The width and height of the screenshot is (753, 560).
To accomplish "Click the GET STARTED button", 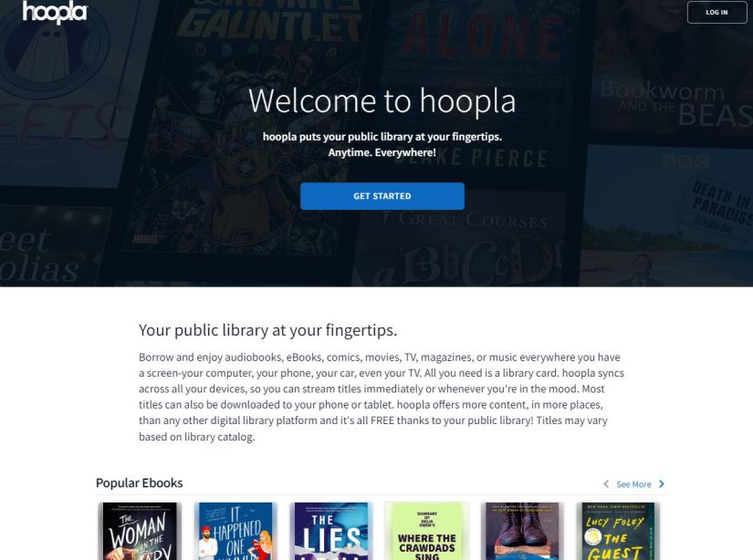I will point(382,196).
